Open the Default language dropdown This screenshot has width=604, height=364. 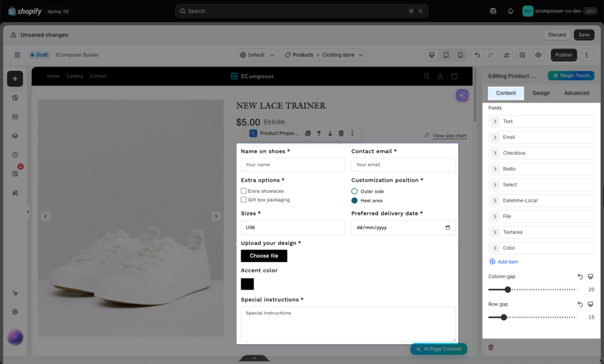click(x=258, y=55)
